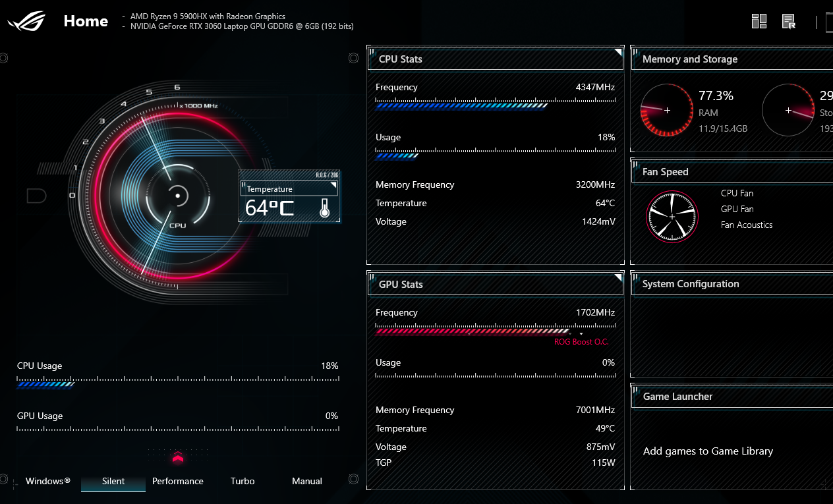
Task: Click the x1000 MHz gauge label
Action: pos(198,105)
